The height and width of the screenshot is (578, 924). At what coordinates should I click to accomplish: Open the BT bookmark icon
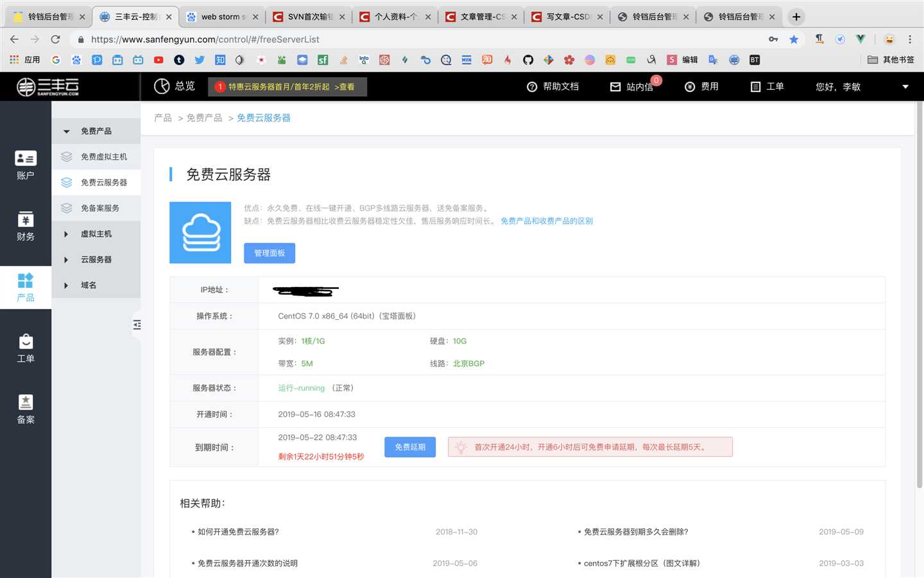(755, 60)
